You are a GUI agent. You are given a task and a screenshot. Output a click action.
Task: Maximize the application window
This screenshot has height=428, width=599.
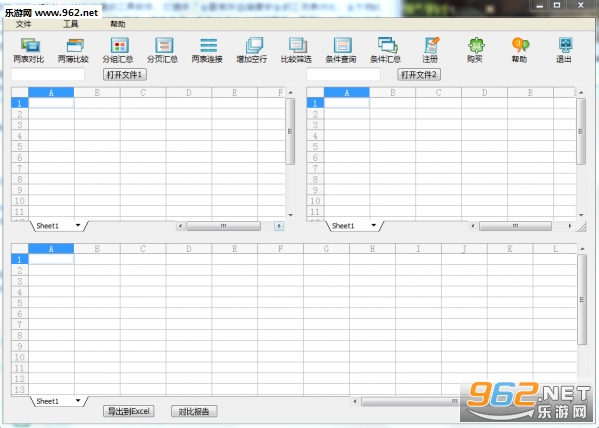557,5
